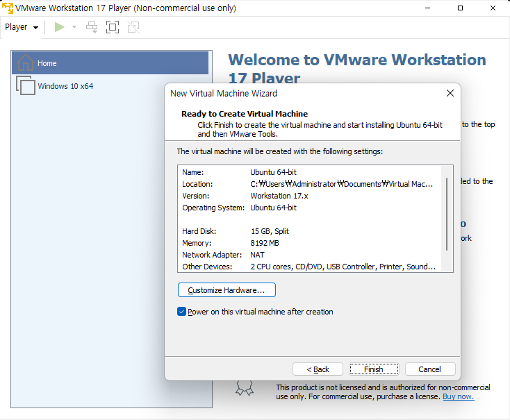Select Home in the library sidebar

[110, 62]
